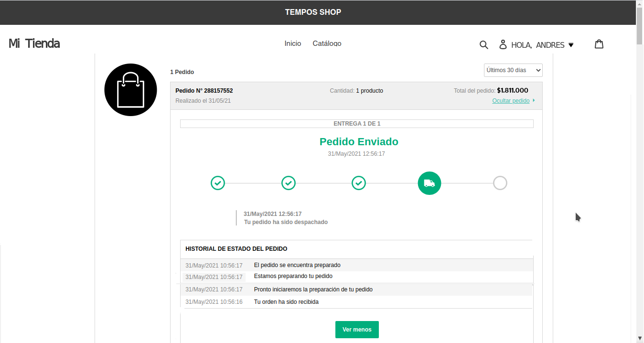Open the shopping bag cart icon
644x343 pixels.
pyautogui.click(x=599, y=44)
